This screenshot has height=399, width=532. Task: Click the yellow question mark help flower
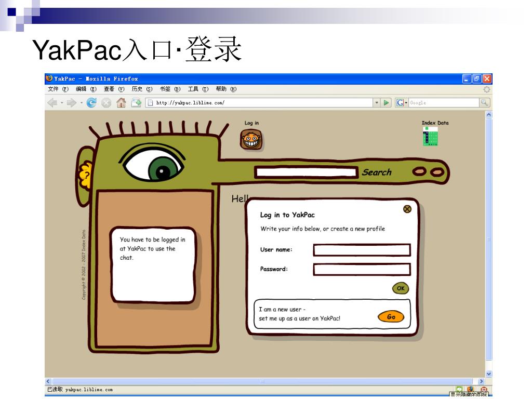[86, 175]
